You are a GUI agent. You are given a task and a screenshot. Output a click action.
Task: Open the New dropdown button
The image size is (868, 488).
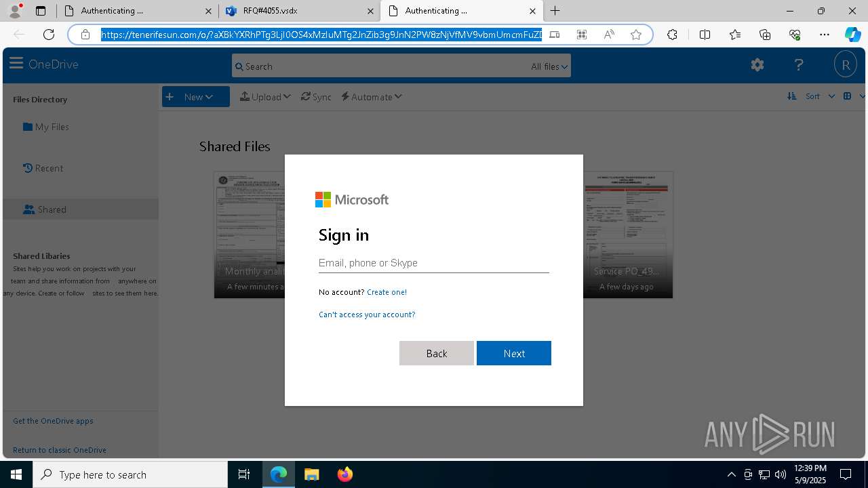click(x=196, y=97)
